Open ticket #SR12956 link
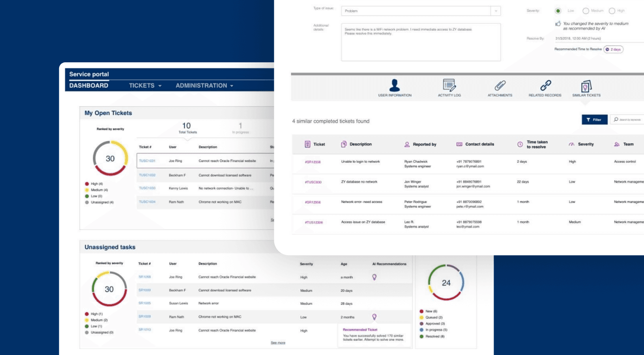Viewport: 644px width, 355px height. coord(313,202)
